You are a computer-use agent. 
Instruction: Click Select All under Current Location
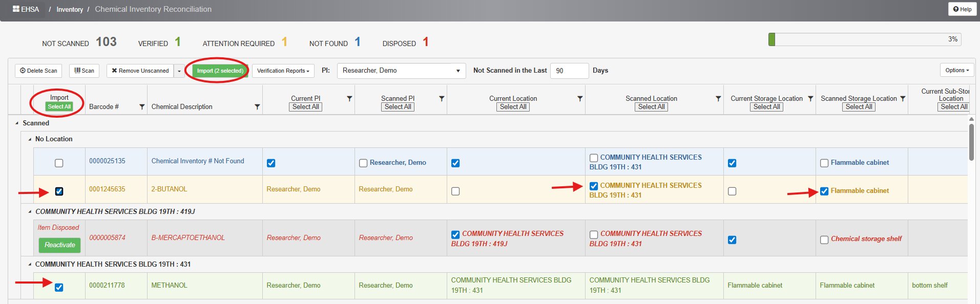click(513, 107)
